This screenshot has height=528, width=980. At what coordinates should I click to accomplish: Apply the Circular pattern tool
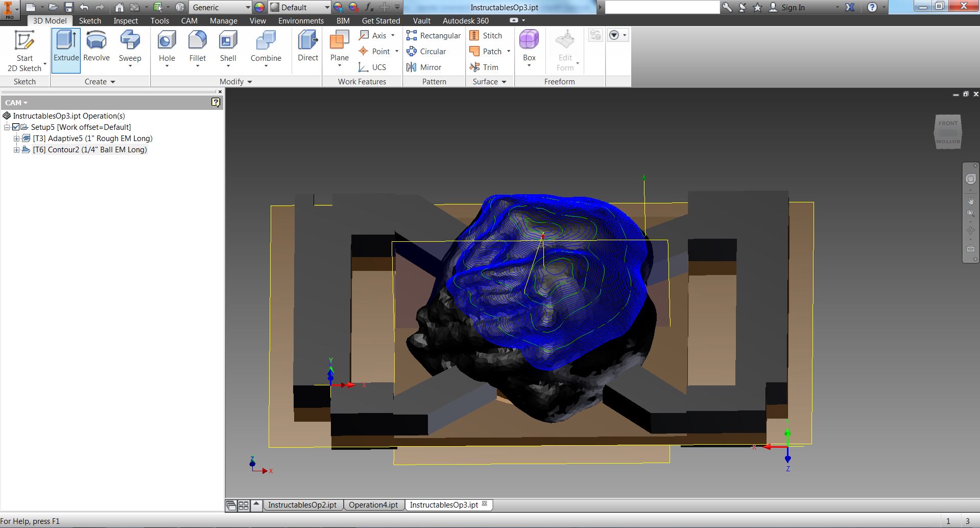click(426, 51)
